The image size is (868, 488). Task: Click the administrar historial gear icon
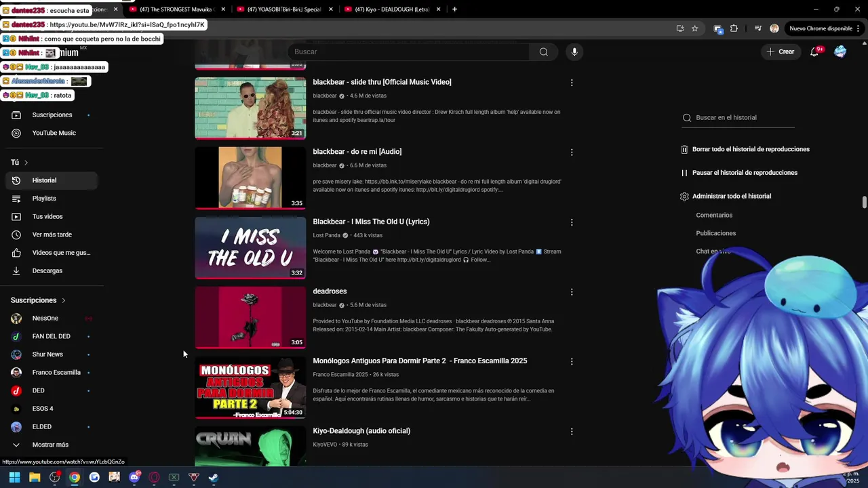pos(684,197)
